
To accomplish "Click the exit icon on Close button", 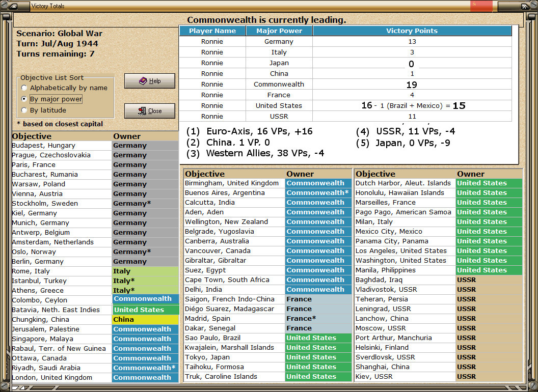I will tap(142, 111).
